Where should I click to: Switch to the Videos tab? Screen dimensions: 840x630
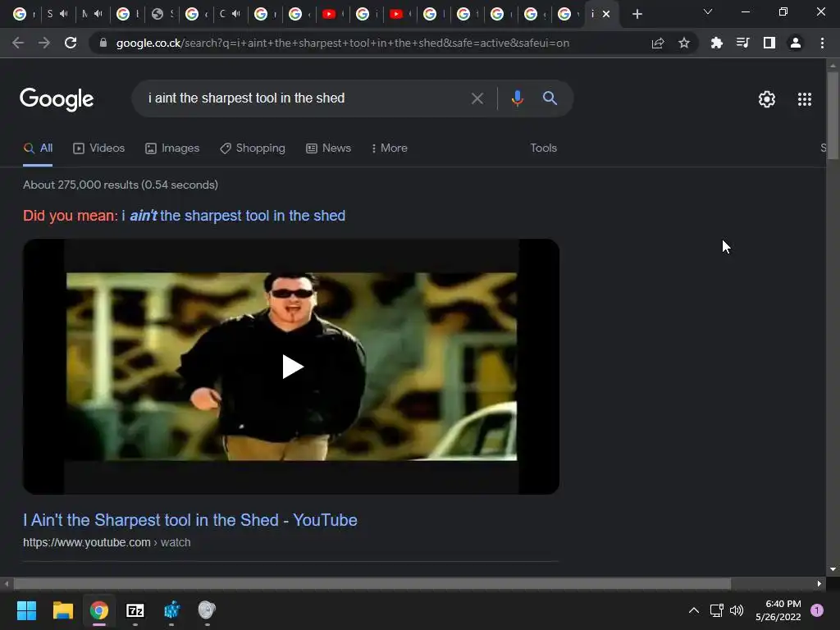tap(99, 148)
